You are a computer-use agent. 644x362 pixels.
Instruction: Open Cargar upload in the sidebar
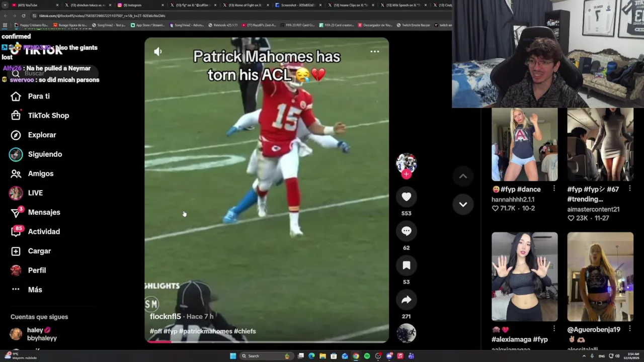pyautogui.click(x=31, y=251)
